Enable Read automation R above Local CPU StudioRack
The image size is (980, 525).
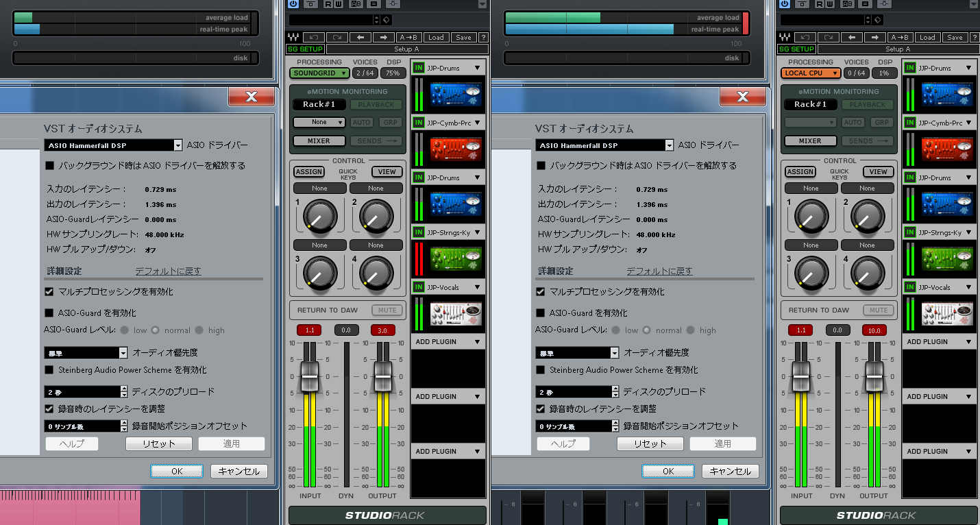pos(820,3)
